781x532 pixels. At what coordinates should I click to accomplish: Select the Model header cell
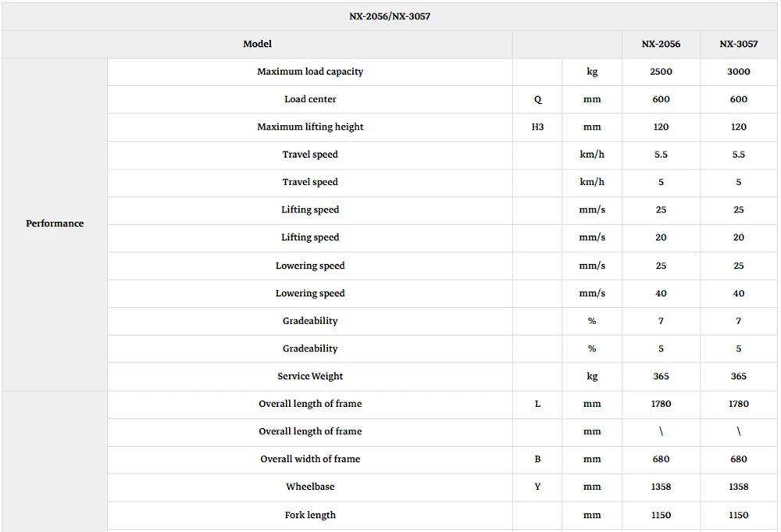[257, 44]
